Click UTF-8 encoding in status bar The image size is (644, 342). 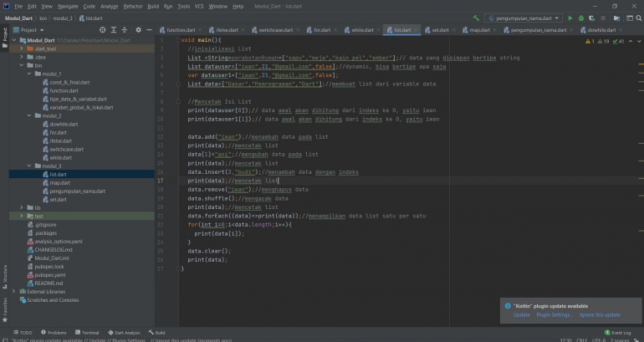click(598, 340)
